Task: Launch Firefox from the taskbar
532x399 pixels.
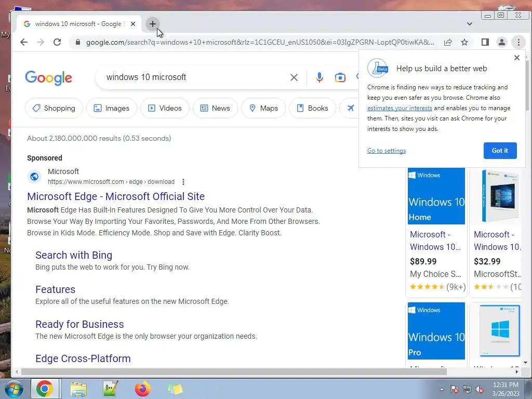Action: tap(142, 389)
